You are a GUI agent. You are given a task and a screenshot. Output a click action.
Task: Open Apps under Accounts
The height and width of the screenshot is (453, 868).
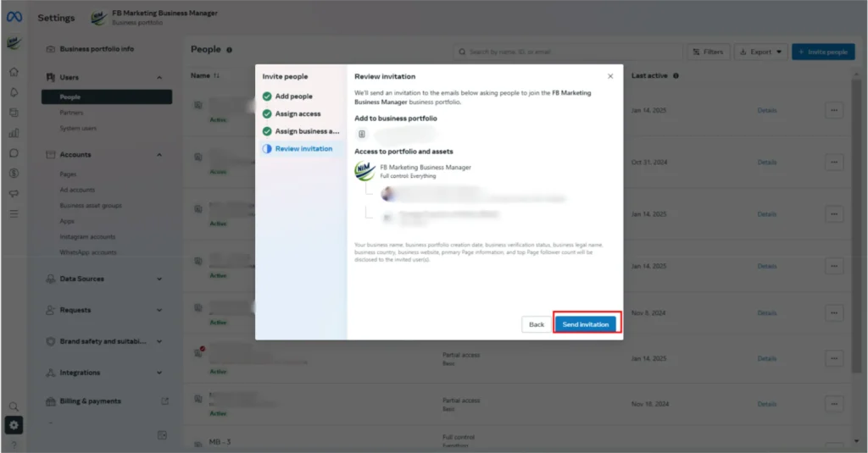pos(67,221)
